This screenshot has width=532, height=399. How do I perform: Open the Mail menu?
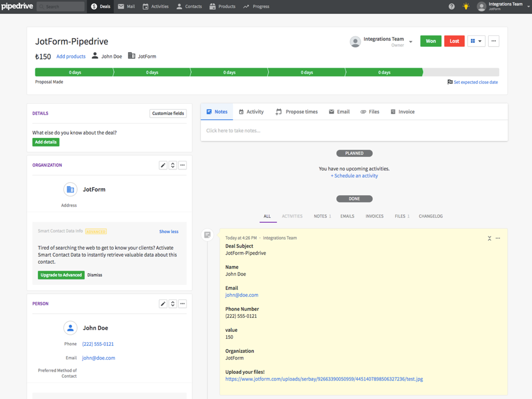[x=126, y=6]
